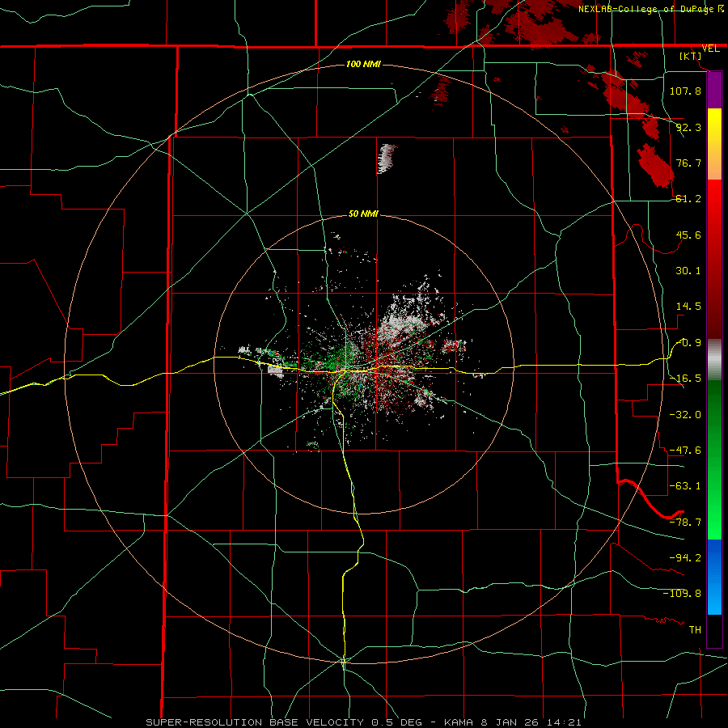Screen dimensions: 728x728
Task: Pick the purple segment of the velocity color bar
Action: pos(714,90)
